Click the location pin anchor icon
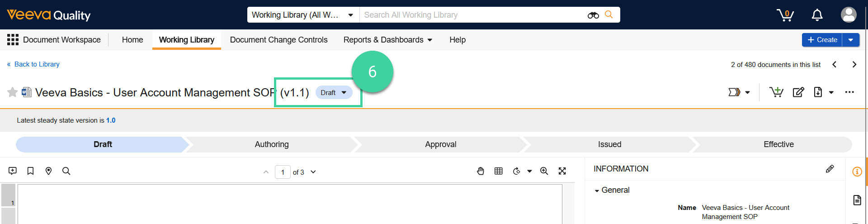 48,171
